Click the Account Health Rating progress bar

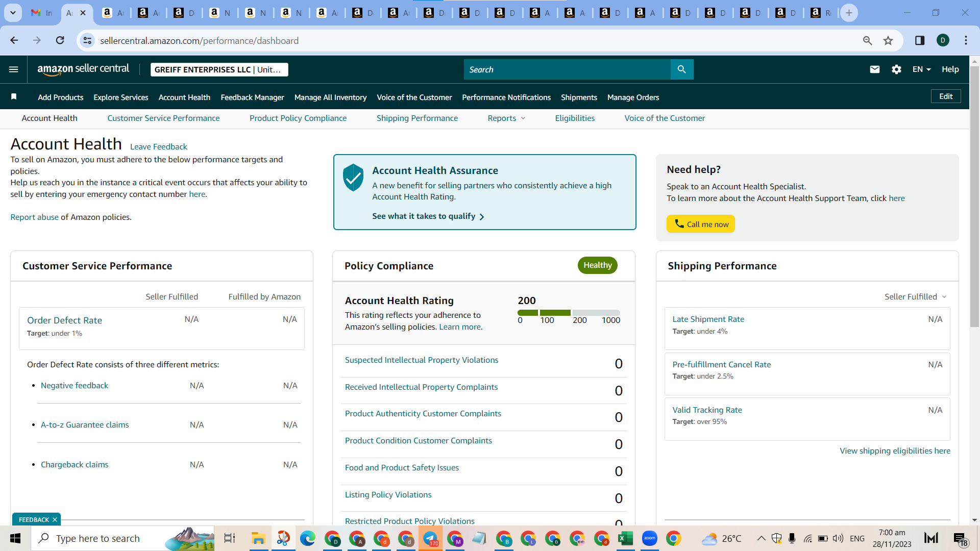pyautogui.click(x=569, y=313)
